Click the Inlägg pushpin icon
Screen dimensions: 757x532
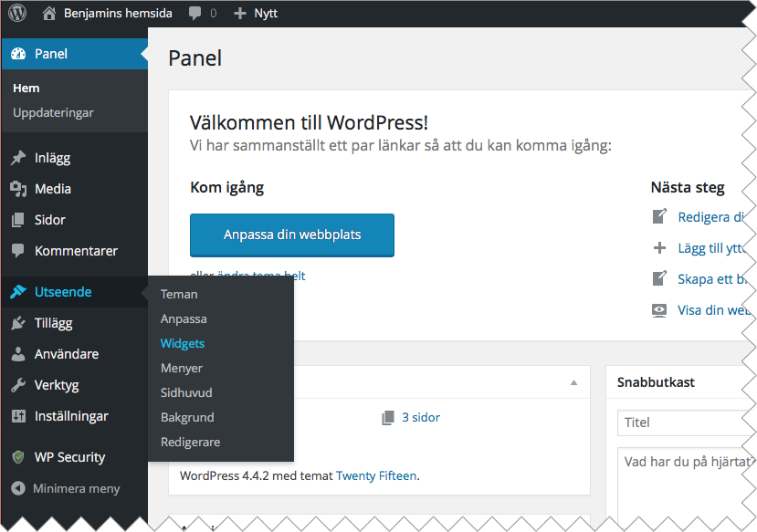[18, 158]
